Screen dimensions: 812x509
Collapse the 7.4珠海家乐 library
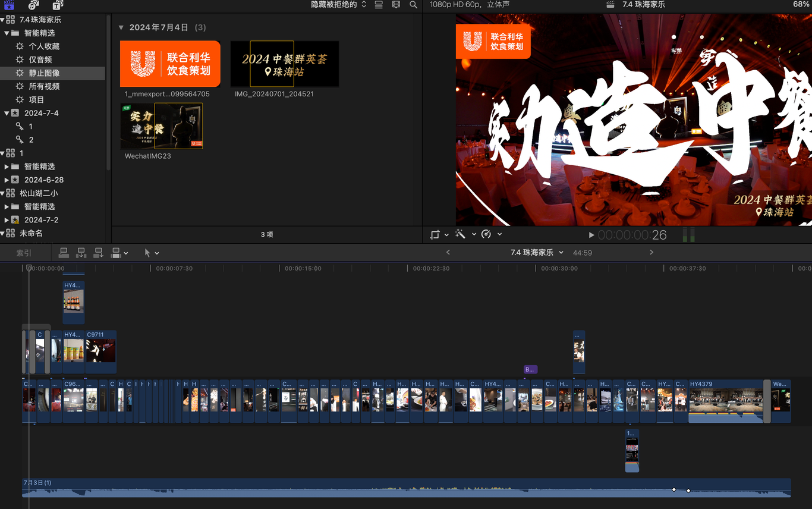click(2, 20)
